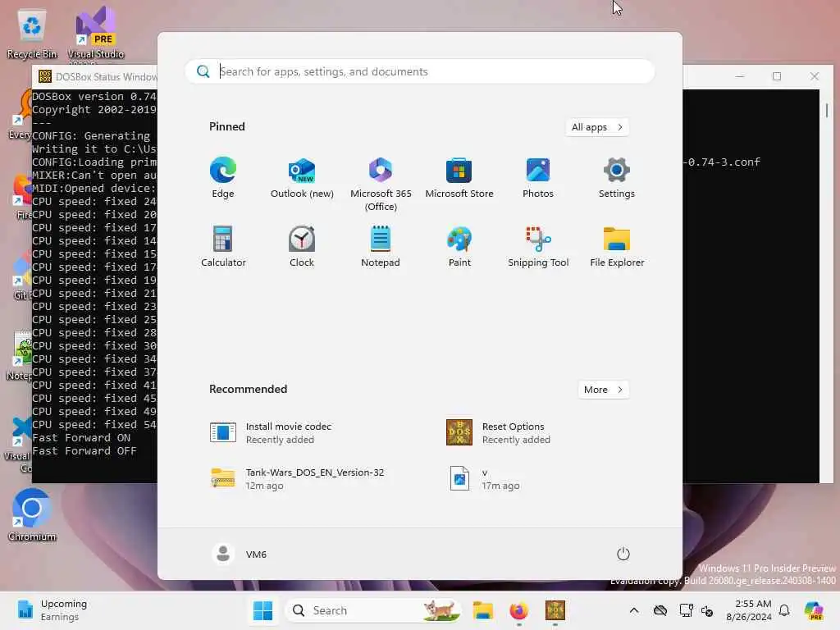
Task: Click the muted volume tray icon
Action: tap(707, 610)
